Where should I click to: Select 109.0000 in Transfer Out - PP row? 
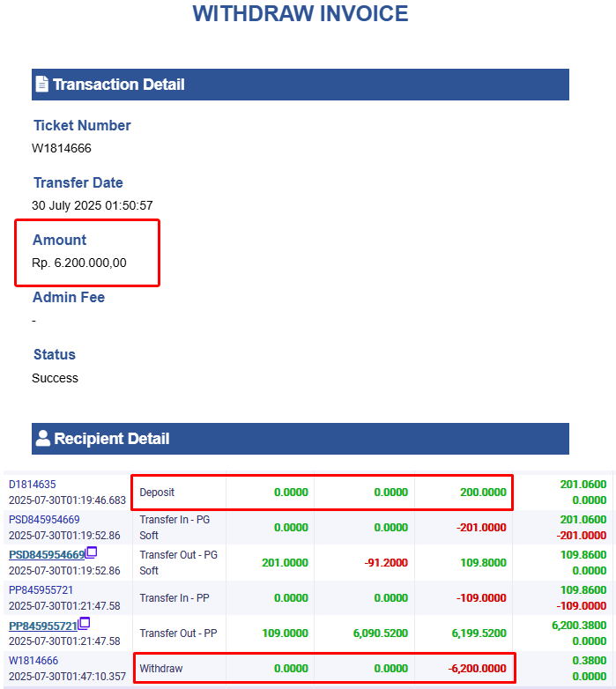[x=286, y=633]
